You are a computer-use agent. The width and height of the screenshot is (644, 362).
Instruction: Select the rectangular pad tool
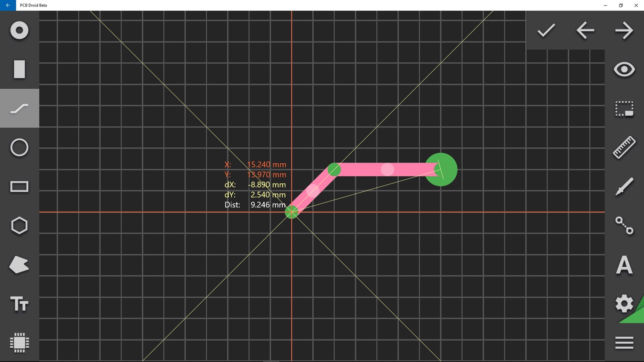point(19,69)
